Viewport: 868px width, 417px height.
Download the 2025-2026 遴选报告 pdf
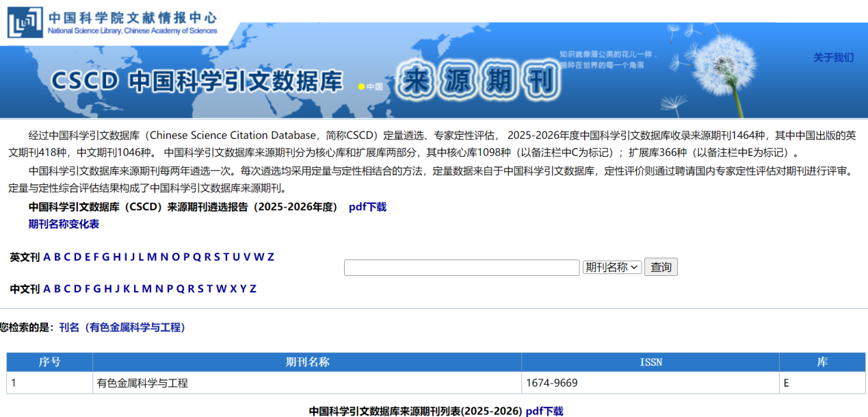(x=367, y=207)
